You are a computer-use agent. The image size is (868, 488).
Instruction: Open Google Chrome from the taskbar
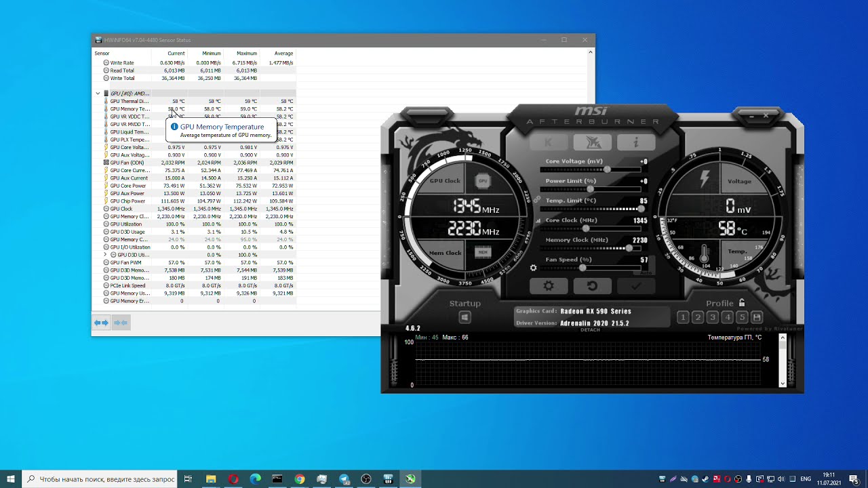pos(300,479)
